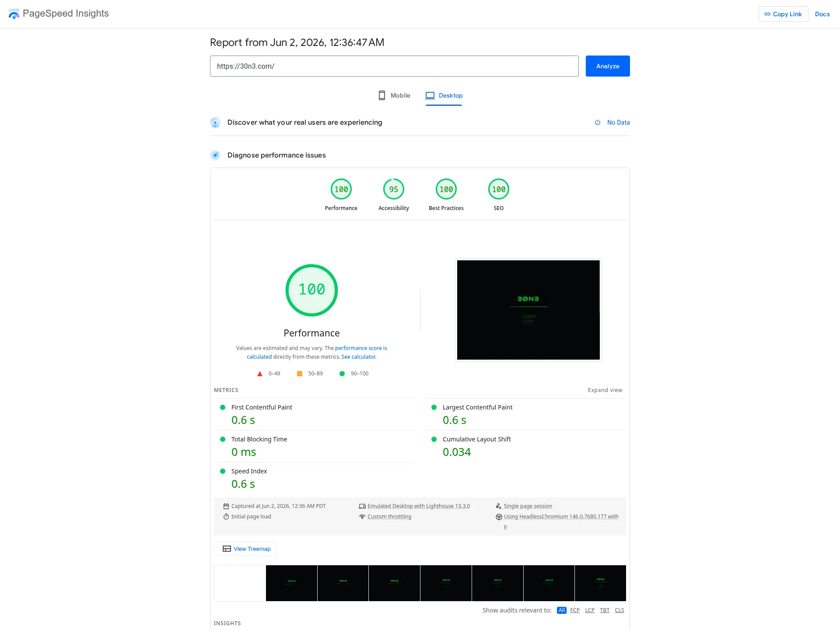Click the orange 50–89 legend square
Screen dimensions: 840x630
coord(300,374)
